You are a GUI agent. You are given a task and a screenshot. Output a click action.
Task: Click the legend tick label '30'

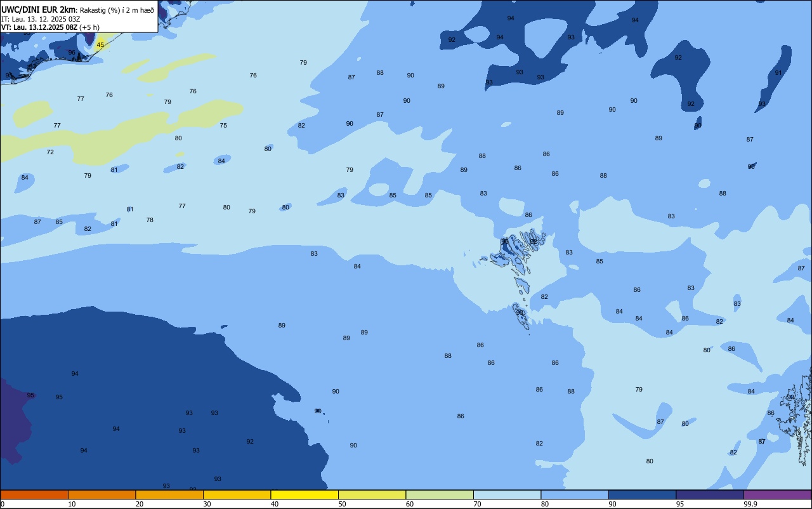coord(207,504)
